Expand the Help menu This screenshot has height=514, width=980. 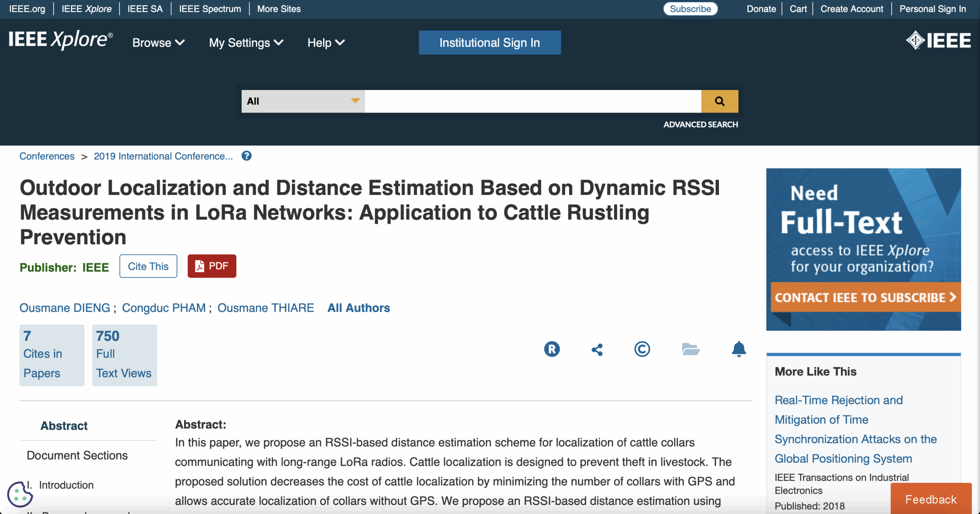click(x=326, y=43)
